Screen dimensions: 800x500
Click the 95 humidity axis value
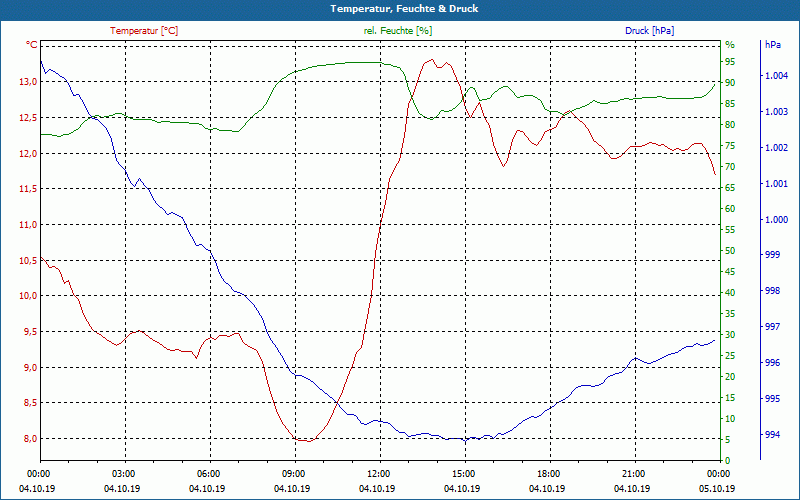(730, 62)
